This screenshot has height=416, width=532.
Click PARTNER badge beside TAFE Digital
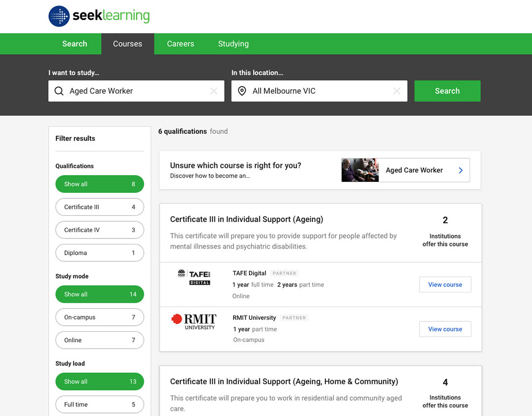coord(284,273)
